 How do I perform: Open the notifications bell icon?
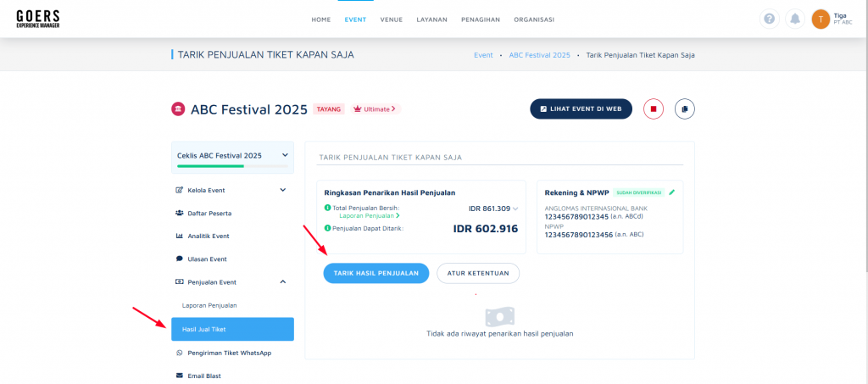pyautogui.click(x=795, y=19)
